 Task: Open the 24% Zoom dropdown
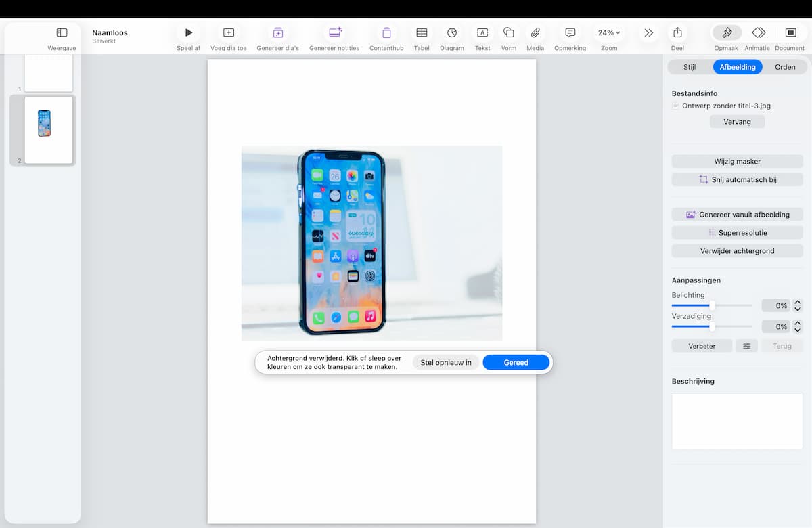[609, 32]
